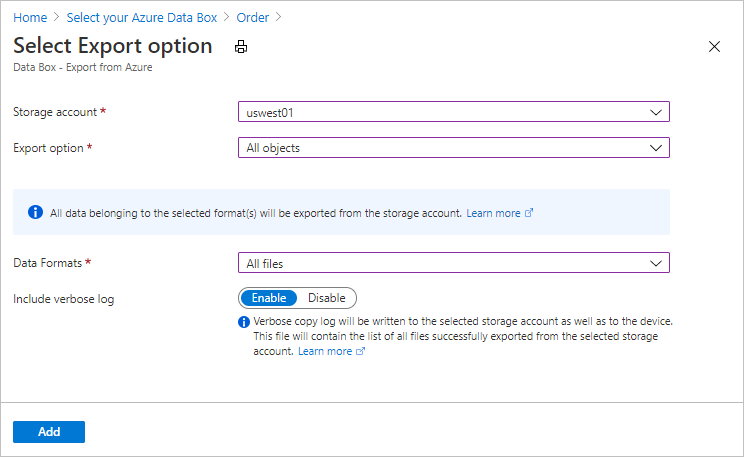Open the Storage account dropdown
Image resolution: width=744 pixels, height=457 pixels.
click(x=453, y=112)
